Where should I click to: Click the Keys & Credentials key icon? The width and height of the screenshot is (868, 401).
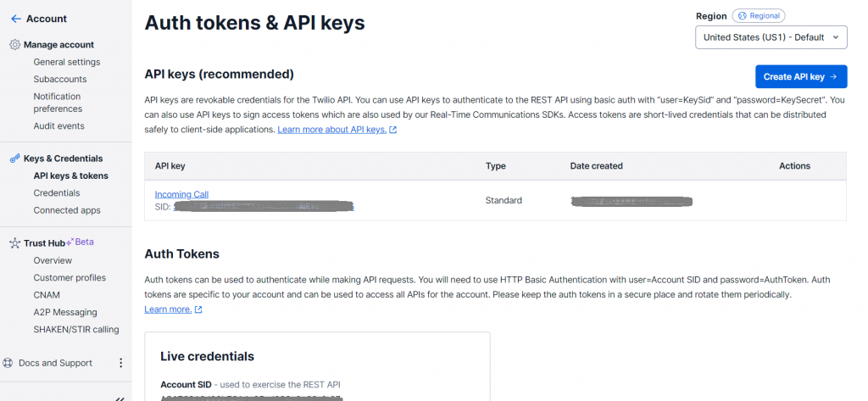[15, 159]
